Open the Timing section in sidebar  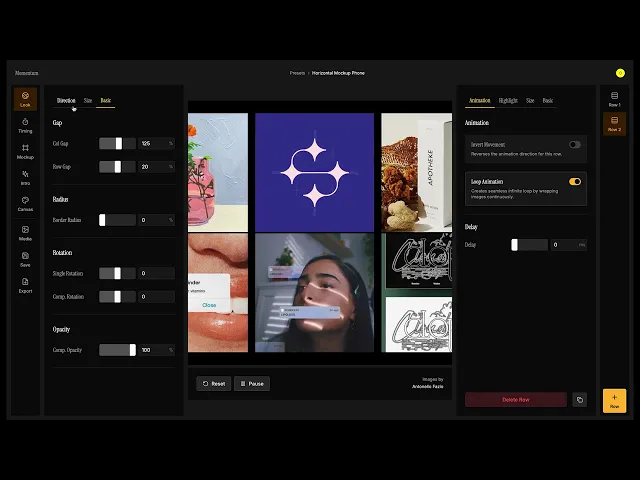[x=25, y=125]
